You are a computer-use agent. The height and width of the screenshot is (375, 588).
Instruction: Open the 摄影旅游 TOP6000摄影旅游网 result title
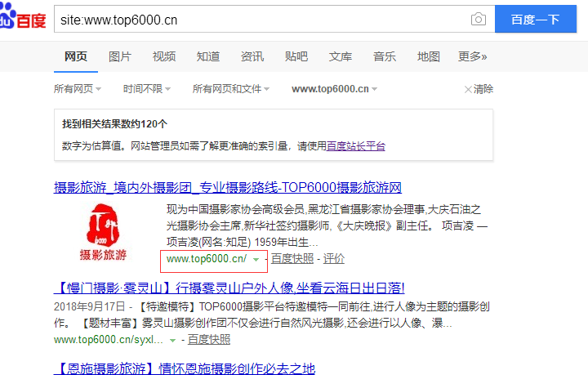pos(228,187)
